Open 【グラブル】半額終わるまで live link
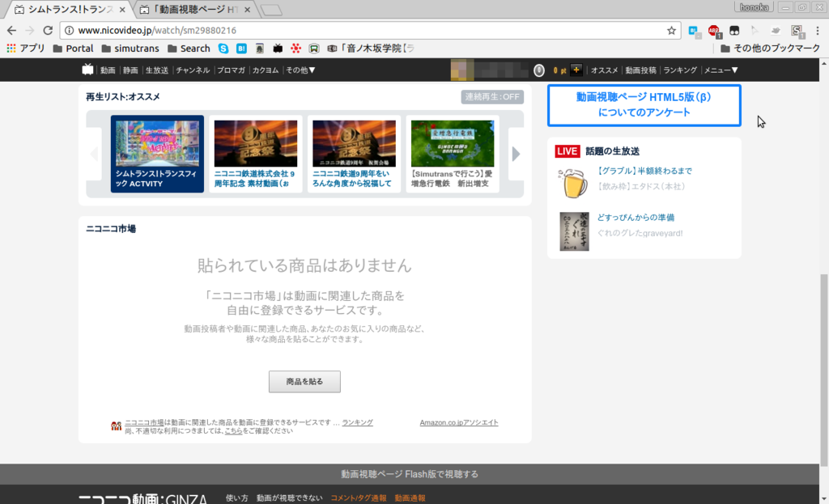Screen dimensions: 829x504 tap(644, 171)
